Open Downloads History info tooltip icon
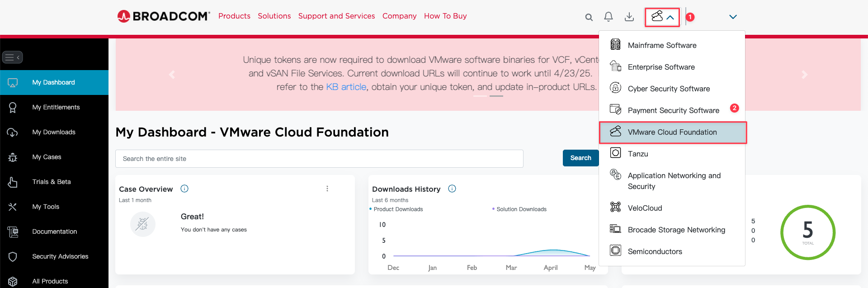Screen dimensions: 868x288 (452, 189)
